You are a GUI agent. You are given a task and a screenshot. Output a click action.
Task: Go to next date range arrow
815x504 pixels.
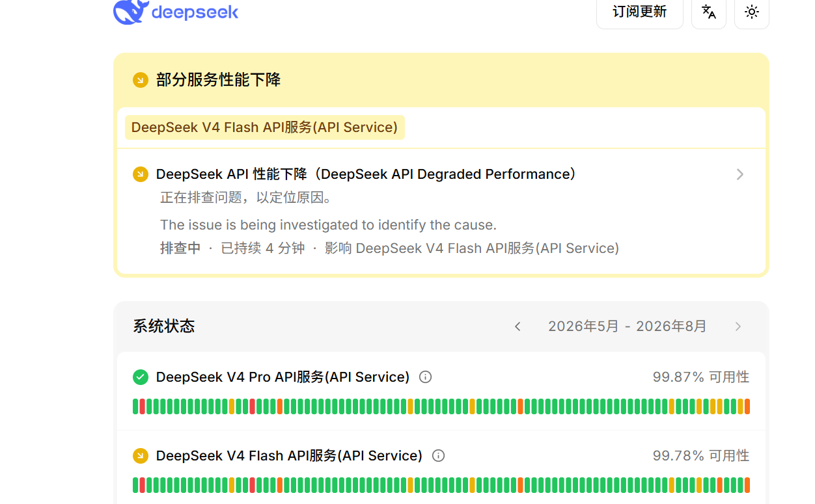738,326
